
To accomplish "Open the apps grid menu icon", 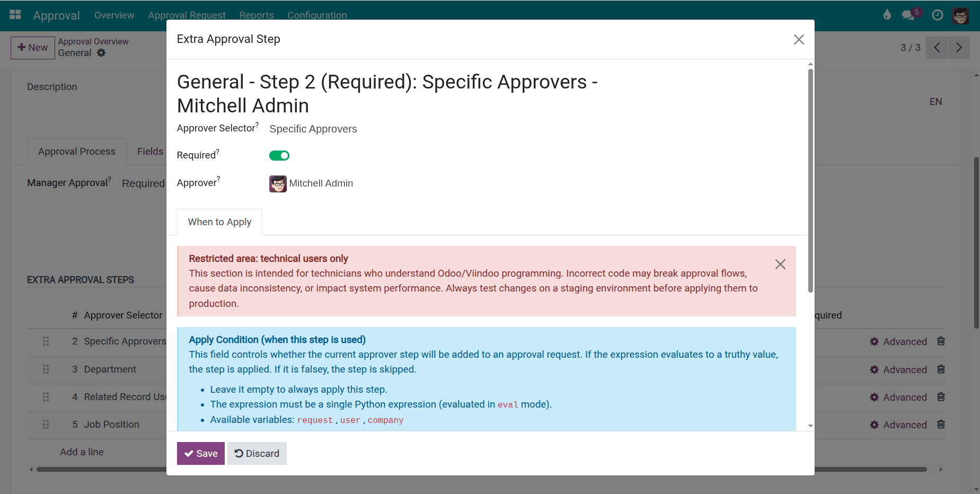I will [x=15, y=15].
